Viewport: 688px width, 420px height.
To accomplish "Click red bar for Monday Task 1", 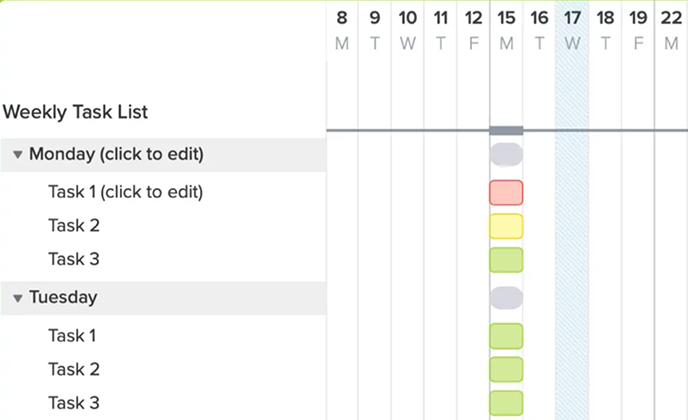I will pos(506,192).
